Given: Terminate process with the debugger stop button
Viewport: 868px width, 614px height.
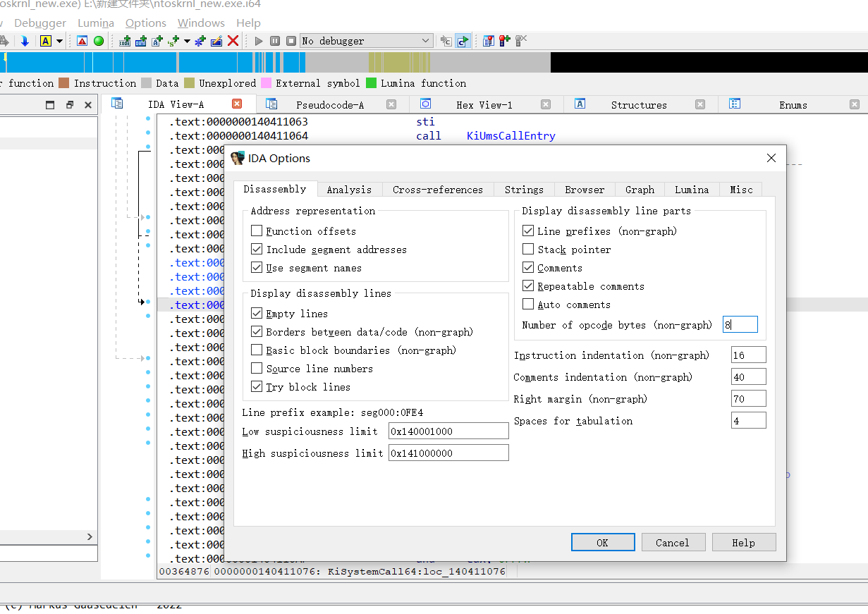Looking at the screenshot, I should click(x=291, y=41).
